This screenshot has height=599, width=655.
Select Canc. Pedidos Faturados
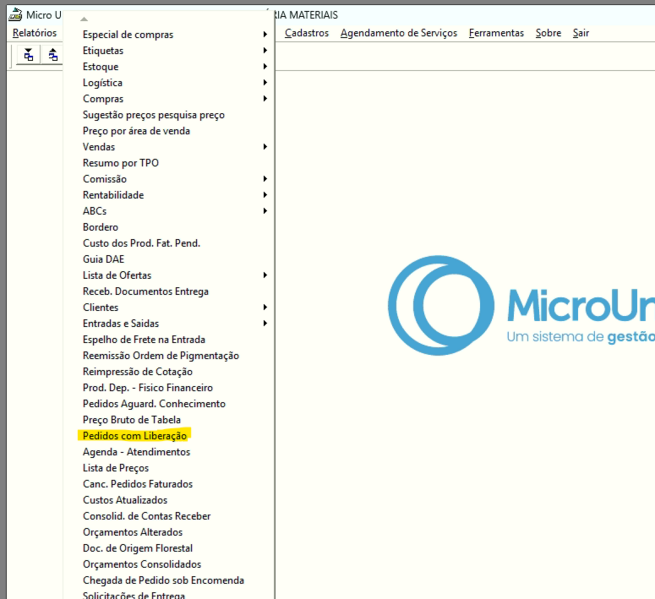[x=169, y=484]
